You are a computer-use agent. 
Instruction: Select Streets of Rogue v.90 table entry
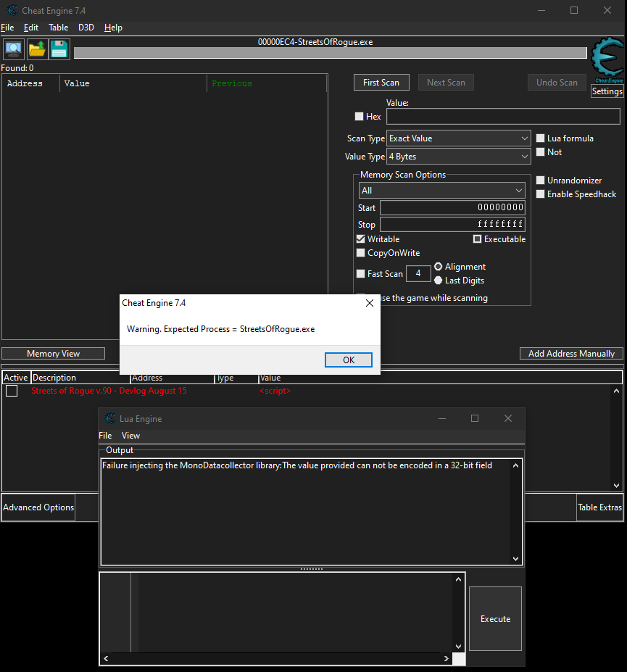(x=109, y=391)
